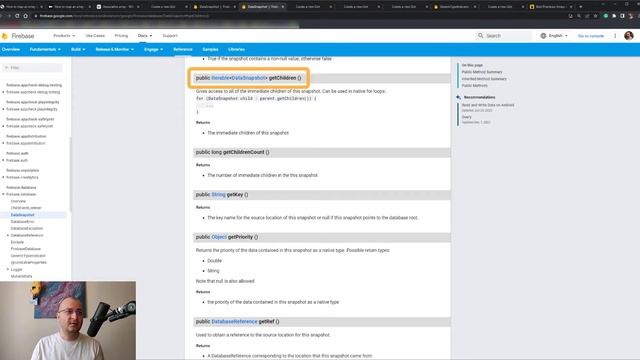Screen dimensions: 640x360
Task: Click the browser reload button
Action: (x=17, y=16)
